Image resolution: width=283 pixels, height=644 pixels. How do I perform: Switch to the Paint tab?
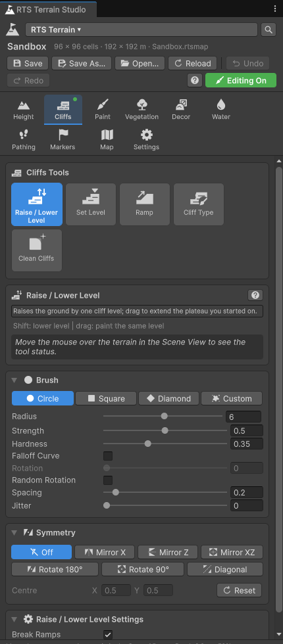click(x=103, y=110)
